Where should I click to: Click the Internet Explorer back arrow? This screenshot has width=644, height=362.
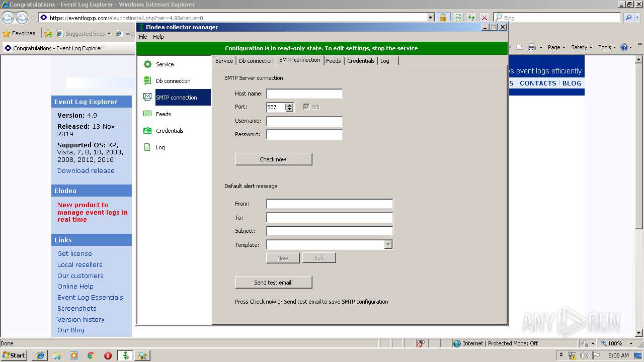(8, 18)
